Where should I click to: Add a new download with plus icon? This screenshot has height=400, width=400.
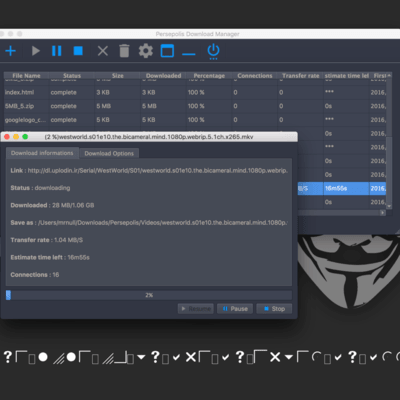click(x=11, y=51)
